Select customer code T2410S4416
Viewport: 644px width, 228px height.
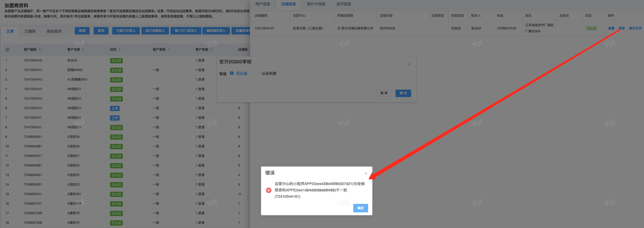pyautogui.click(x=33, y=60)
